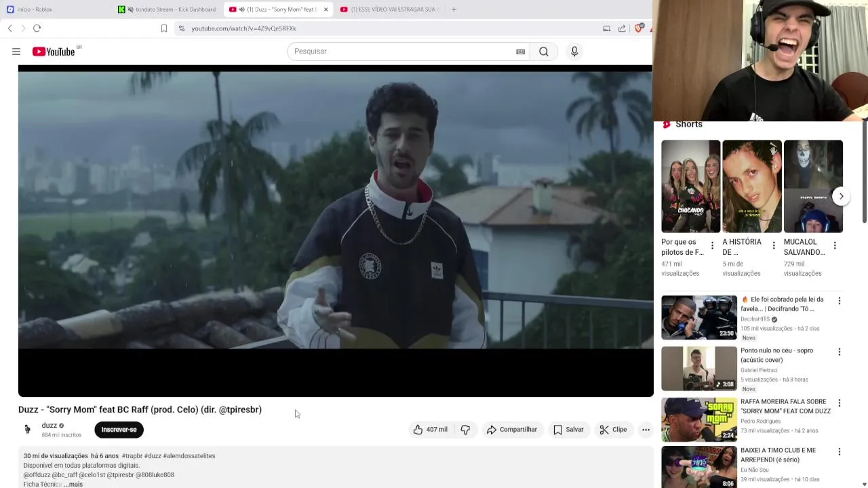Screen dimensions: 868x488
Task: Dislike the Sorry Mom video
Action: tap(465, 430)
